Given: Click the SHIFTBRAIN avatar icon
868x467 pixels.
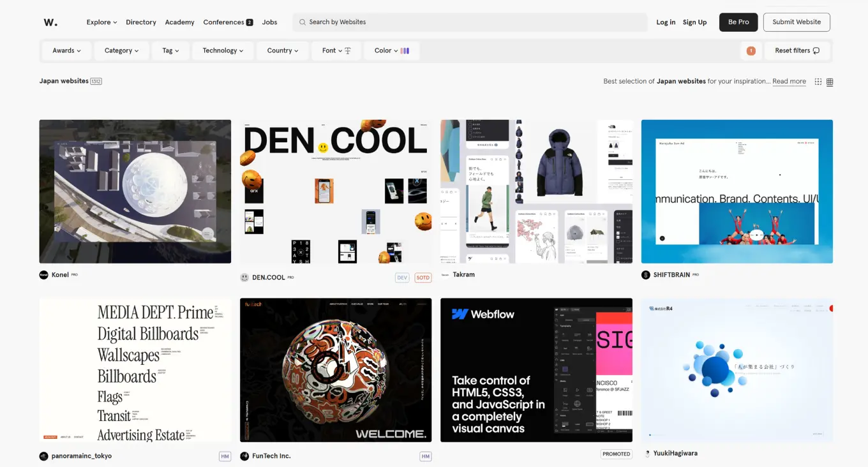Looking at the screenshot, I should (646, 275).
